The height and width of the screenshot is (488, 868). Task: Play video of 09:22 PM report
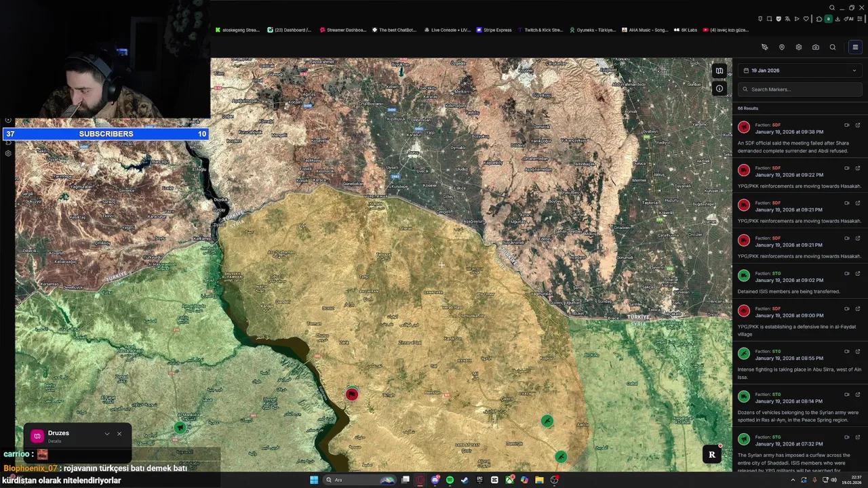[x=847, y=167]
